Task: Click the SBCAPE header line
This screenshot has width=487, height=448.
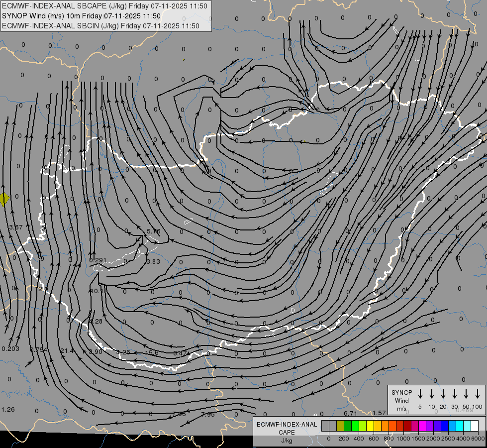Action: point(104,6)
